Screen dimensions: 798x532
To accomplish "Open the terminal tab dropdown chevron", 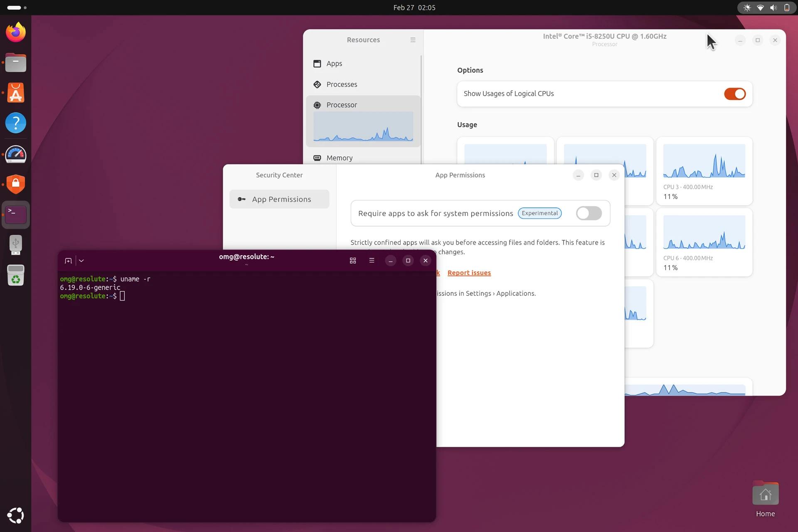I will click(x=81, y=261).
